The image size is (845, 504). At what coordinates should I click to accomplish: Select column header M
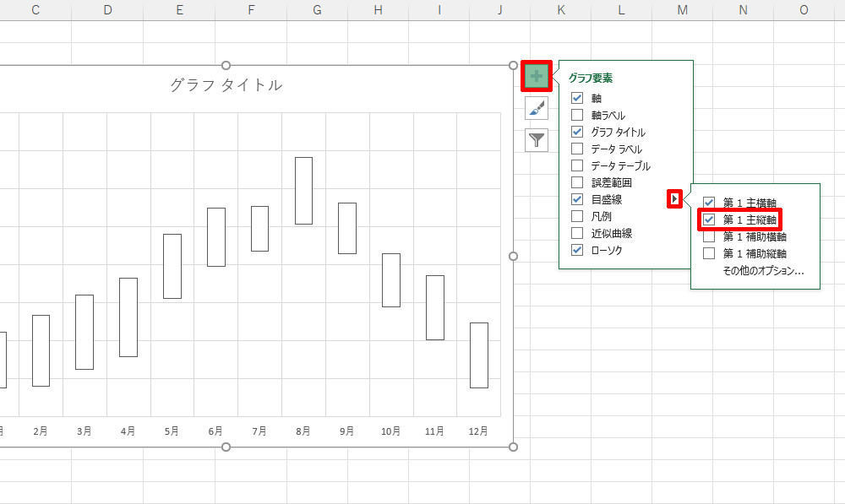[x=682, y=9]
